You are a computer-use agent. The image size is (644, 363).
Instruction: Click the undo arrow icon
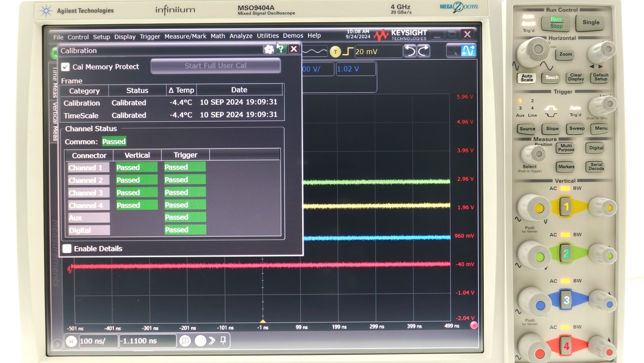click(x=410, y=51)
